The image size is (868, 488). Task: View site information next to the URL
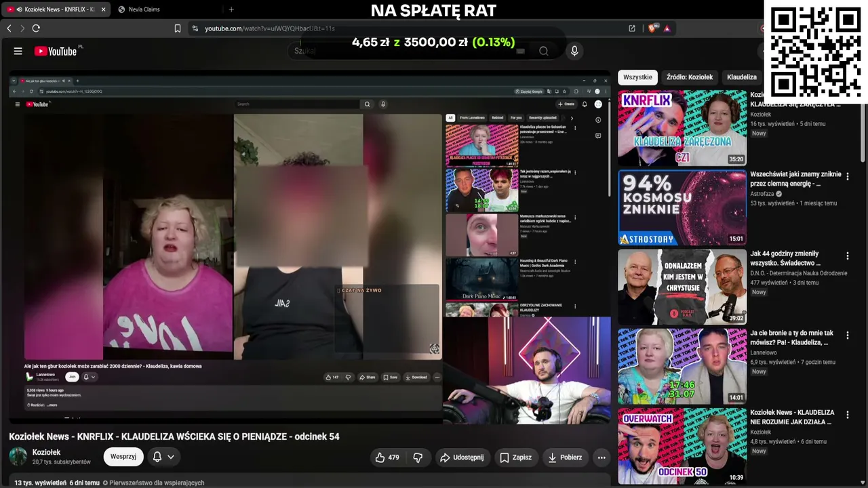click(195, 28)
